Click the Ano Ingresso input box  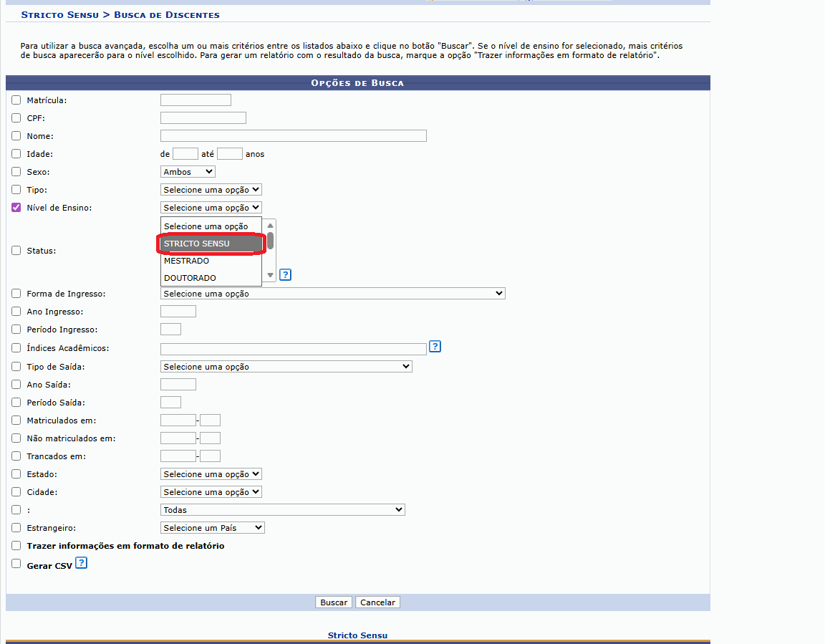[178, 312]
